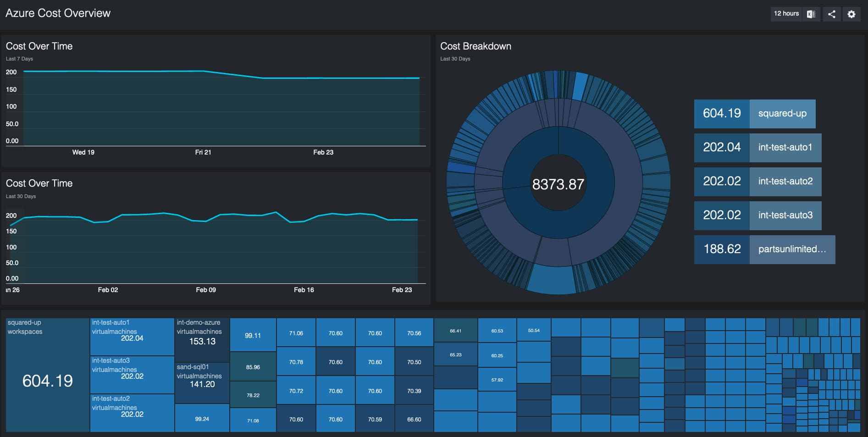The image size is (868, 437).
Task: Select the 70.59 treemap tile
Action: 375,419
